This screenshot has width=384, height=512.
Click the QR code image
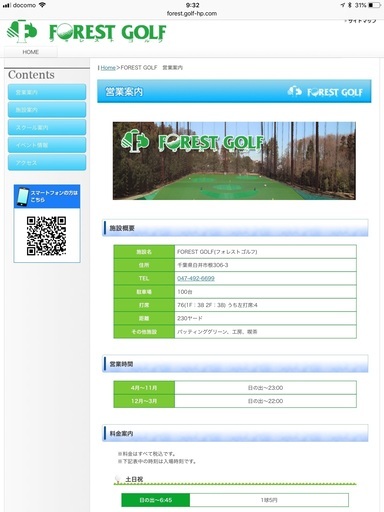coord(46,236)
